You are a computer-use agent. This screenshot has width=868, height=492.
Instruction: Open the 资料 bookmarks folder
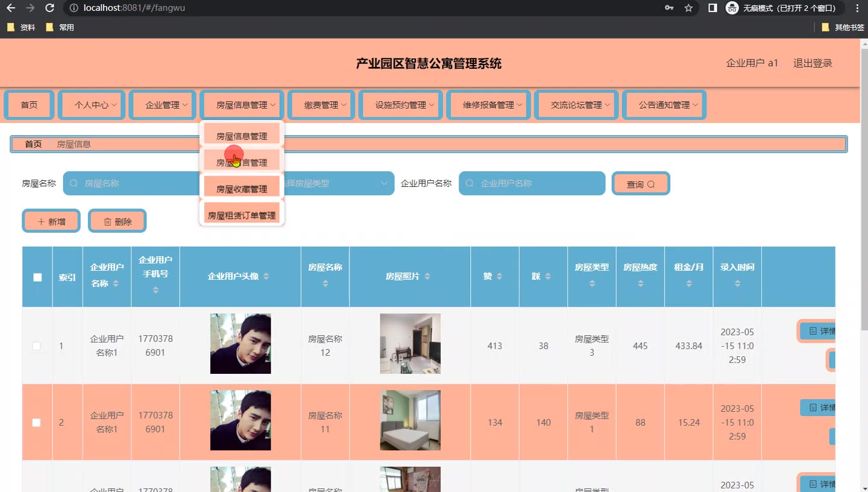pos(21,27)
